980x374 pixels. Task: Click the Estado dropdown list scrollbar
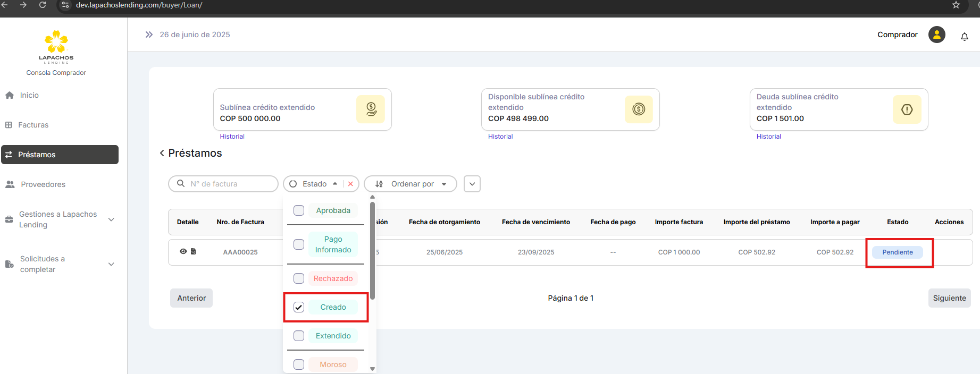pos(372,250)
